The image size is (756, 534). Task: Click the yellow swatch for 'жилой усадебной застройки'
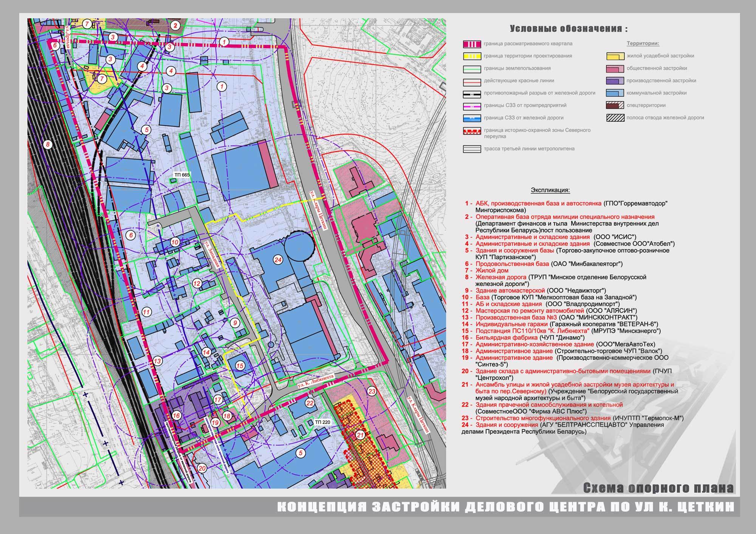pos(615,56)
